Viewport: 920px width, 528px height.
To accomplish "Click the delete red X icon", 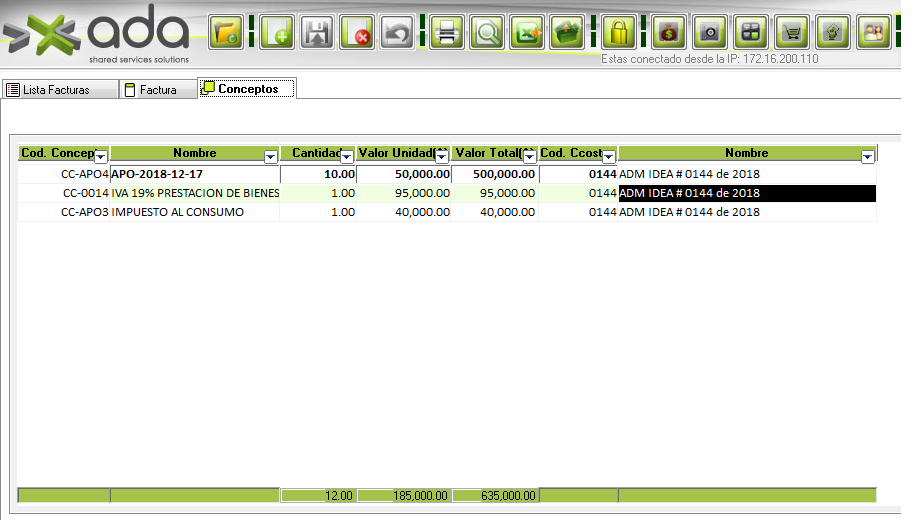I will (357, 32).
